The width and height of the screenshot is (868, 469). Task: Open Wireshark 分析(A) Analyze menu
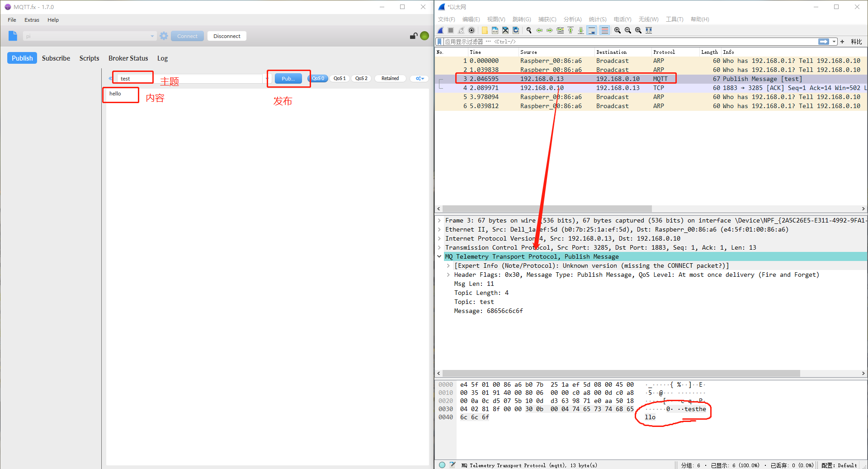pos(572,19)
